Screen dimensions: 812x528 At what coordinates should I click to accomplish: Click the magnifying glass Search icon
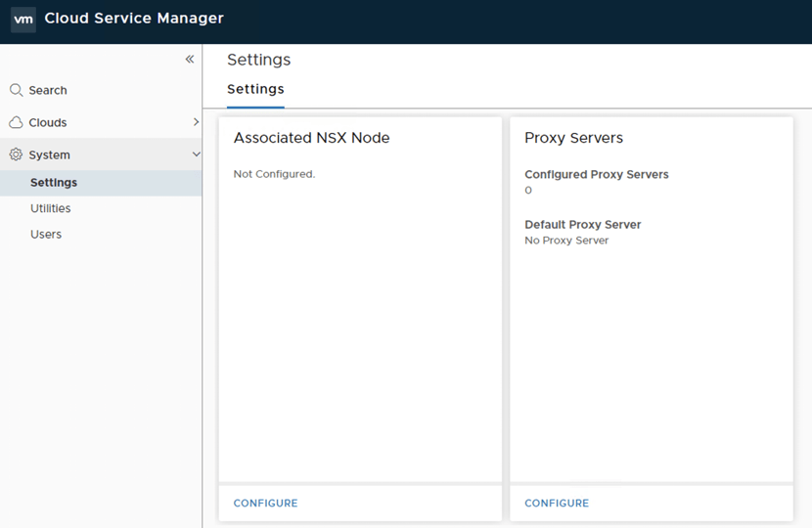click(x=16, y=90)
